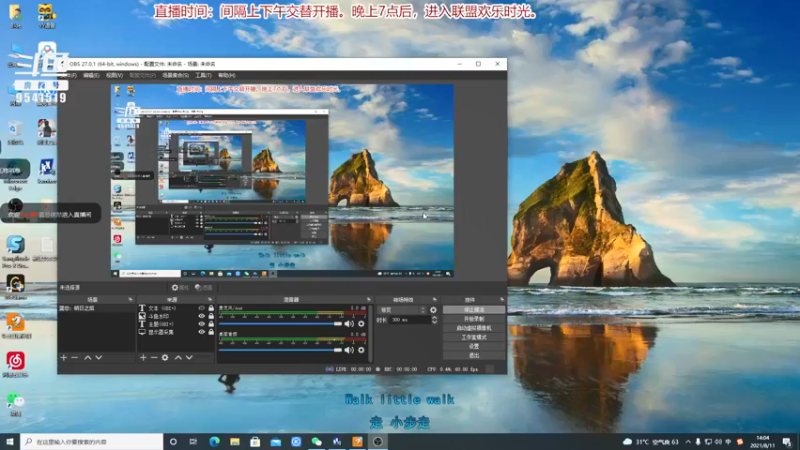Remove selected scene with Scenes minus icon
The height and width of the screenshot is (450, 800).
pyautogui.click(x=74, y=358)
